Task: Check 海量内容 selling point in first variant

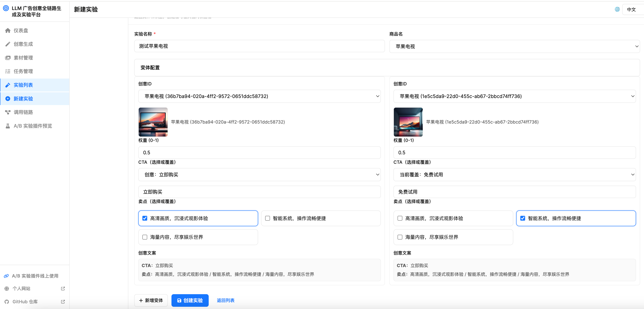Action: pyautogui.click(x=145, y=237)
